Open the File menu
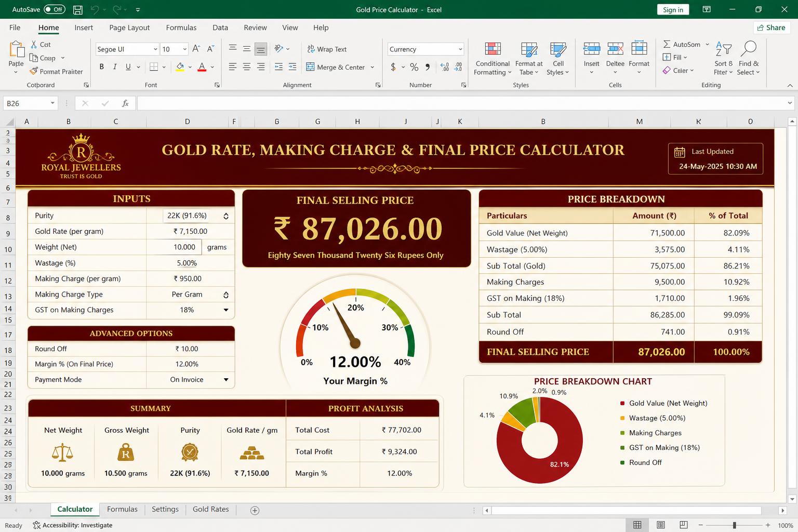 15,28
